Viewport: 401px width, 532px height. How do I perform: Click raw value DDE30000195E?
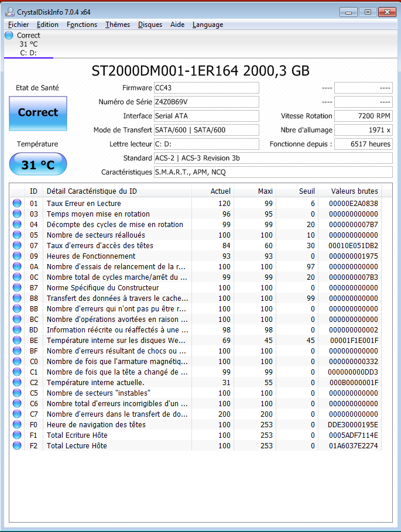point(353,424)
